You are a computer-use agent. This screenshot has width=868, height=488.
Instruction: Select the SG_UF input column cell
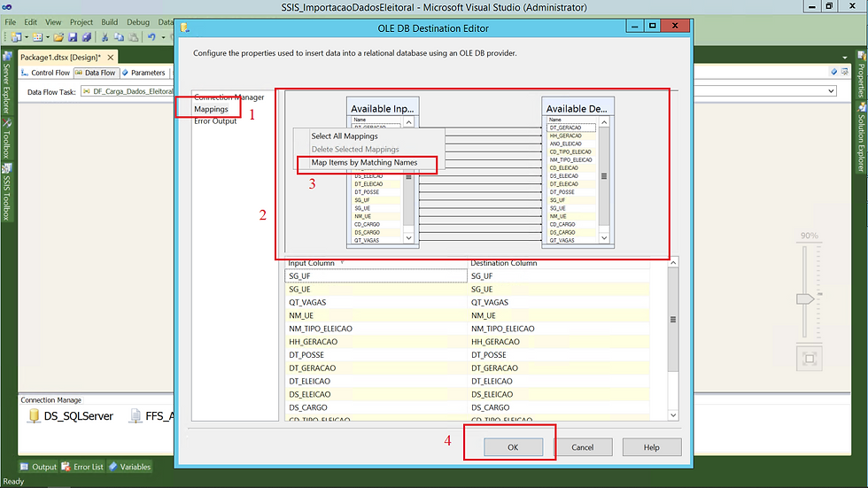click(376, 276)
